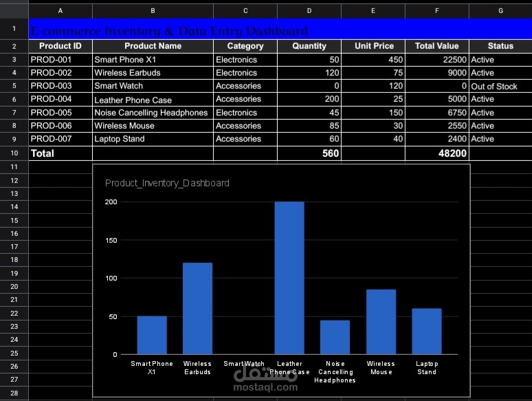Click the Total label cell
The width and height of the screenshot is (532, 401).
tap(60, 153)
